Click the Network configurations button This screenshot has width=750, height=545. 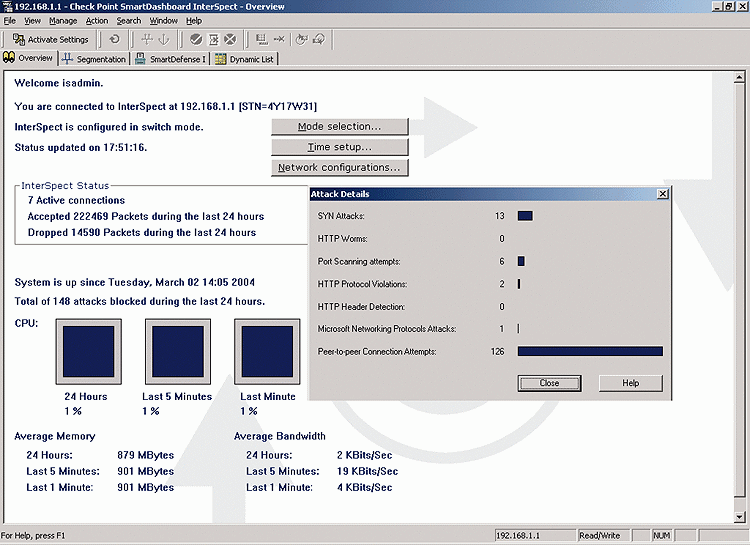point(339,168)
